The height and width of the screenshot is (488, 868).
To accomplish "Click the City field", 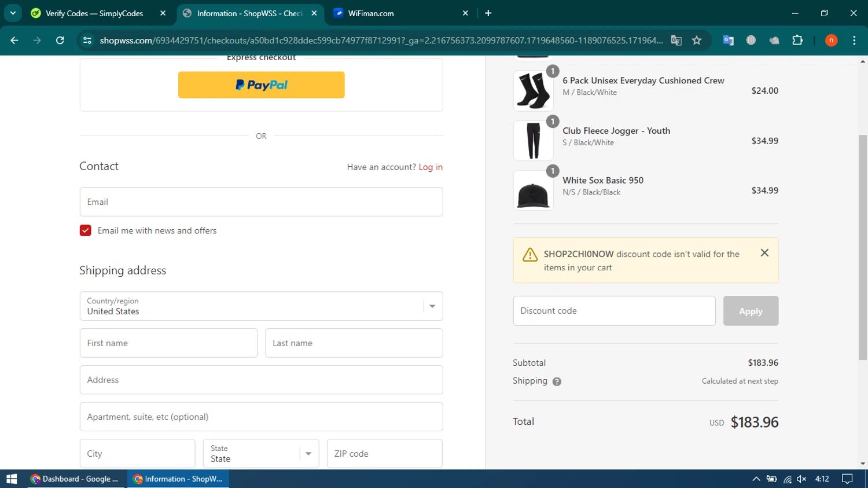I will [137, 454].
